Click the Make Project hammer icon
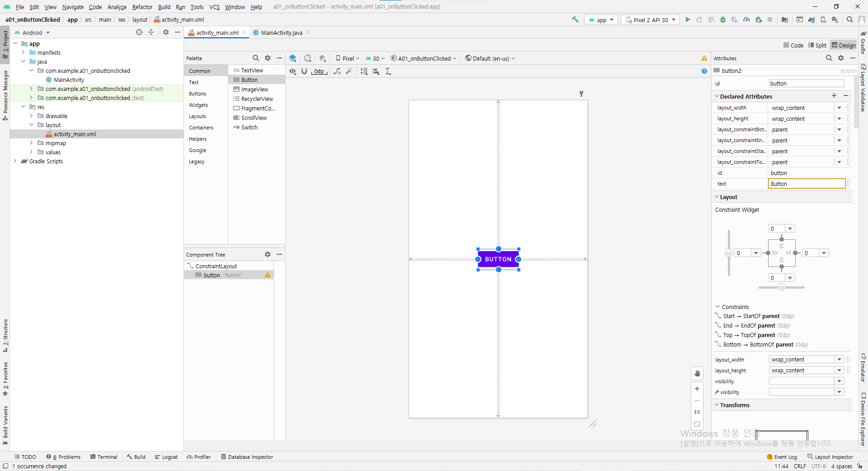The height and width of the screenshot is (471, 868). 575,19
